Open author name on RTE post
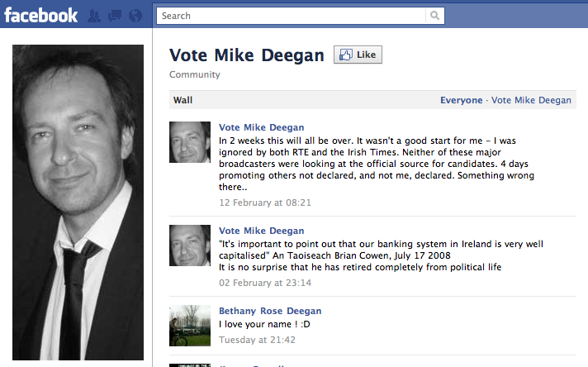The image size is (588, 367). tap(261, 127)
